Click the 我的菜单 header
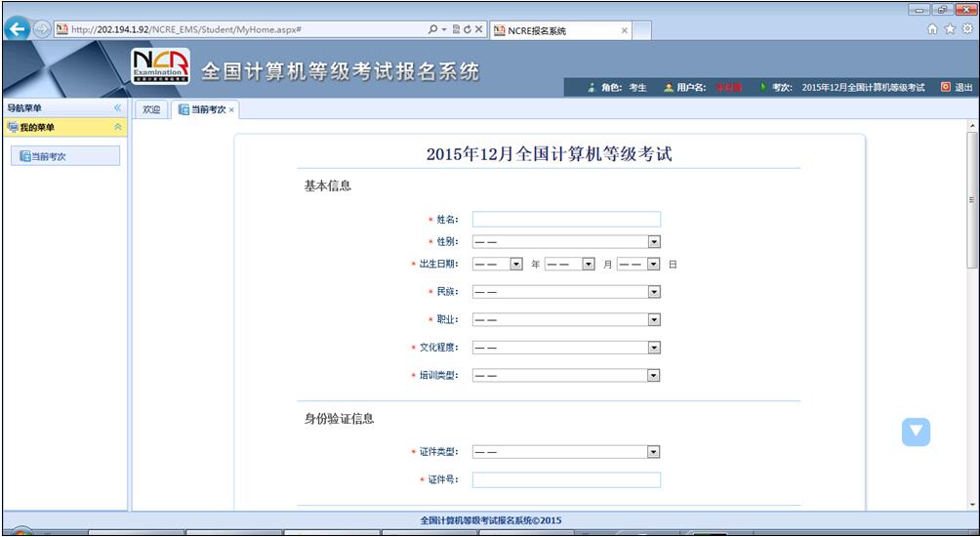 coord(65,128)
